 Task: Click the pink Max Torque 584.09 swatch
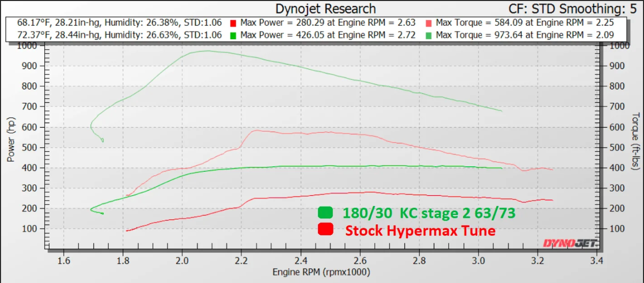coord(429,23)
